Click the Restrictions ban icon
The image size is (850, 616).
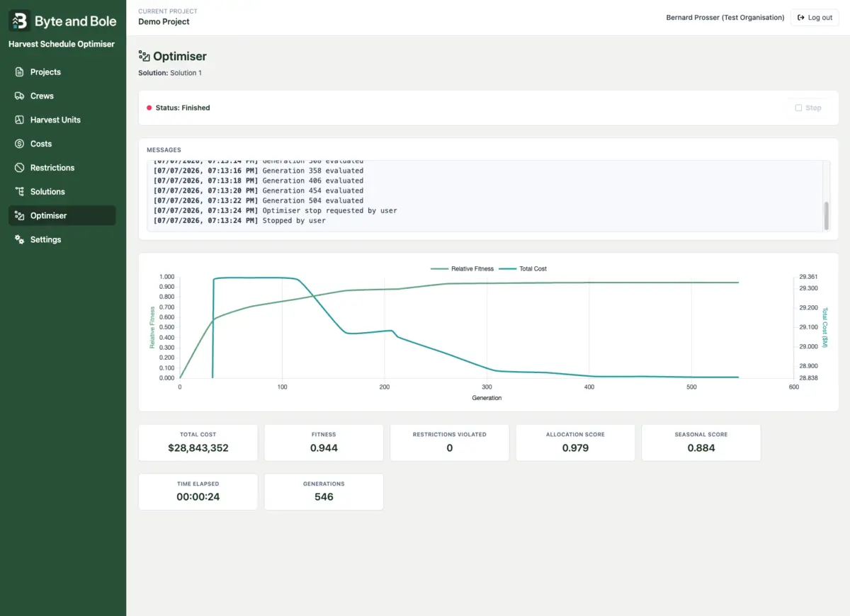point(19,168)
